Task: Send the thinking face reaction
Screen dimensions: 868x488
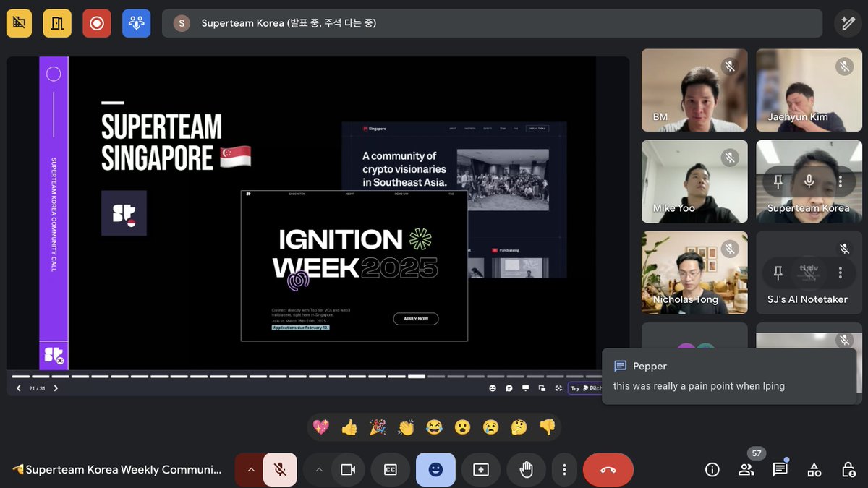Action: [x=519, y=427]
